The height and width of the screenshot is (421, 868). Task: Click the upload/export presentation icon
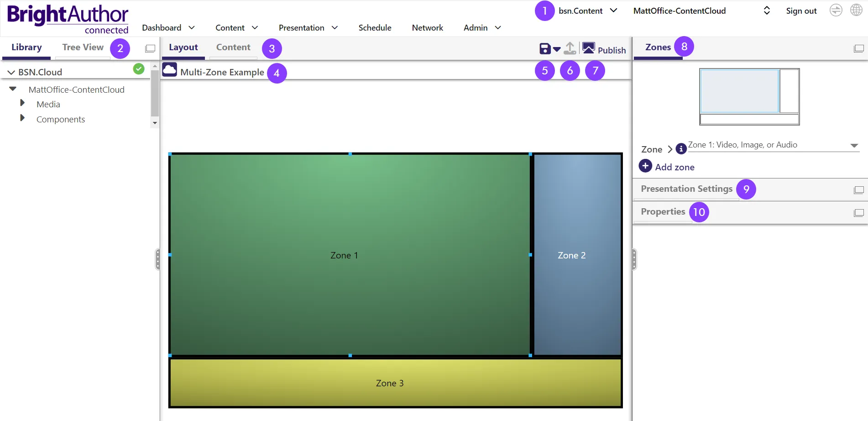570,48
